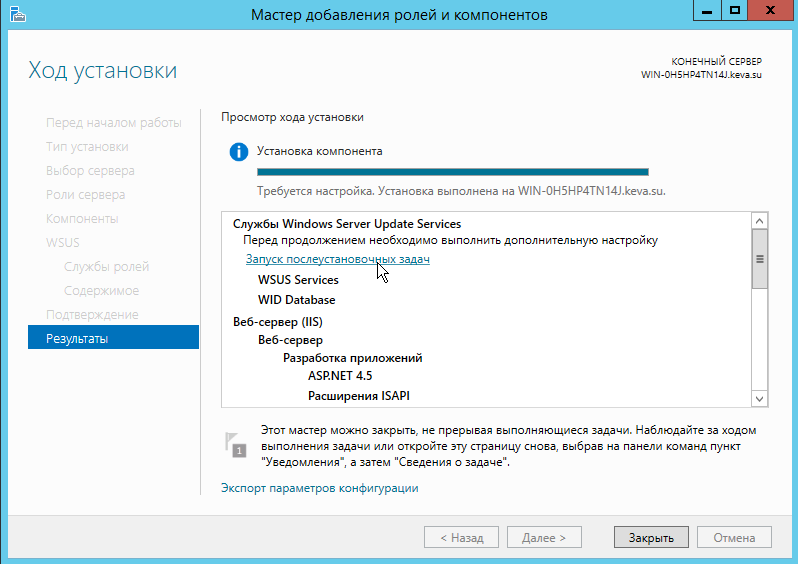Maximize the wizard window
This screenshot has width=798, height=564.
click(x=734, y=10)
